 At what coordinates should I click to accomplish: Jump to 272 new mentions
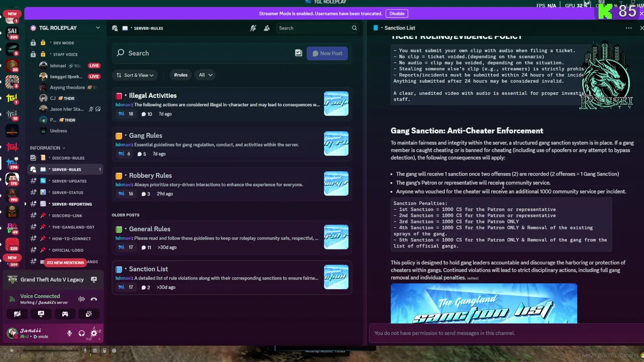[65, 262]
